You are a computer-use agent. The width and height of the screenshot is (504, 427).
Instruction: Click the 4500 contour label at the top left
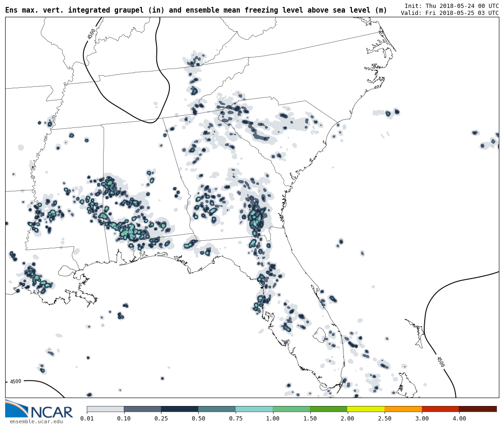point(91,34)
